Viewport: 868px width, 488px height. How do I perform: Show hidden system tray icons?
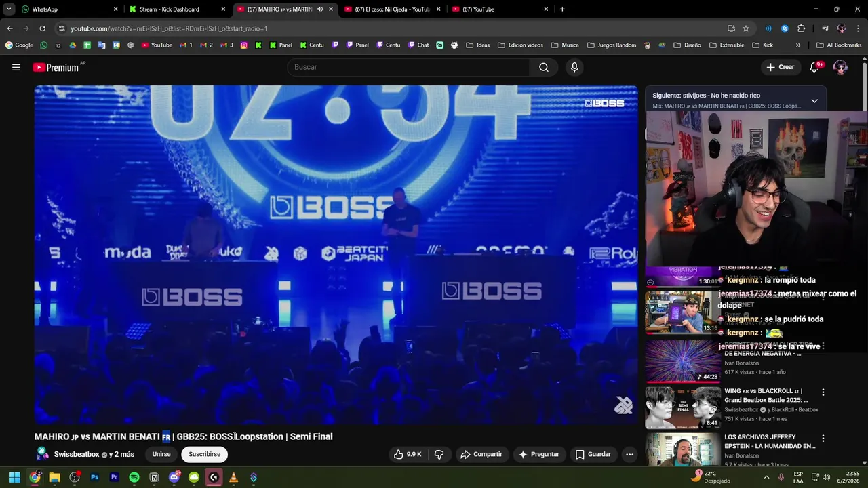point(767,477)
